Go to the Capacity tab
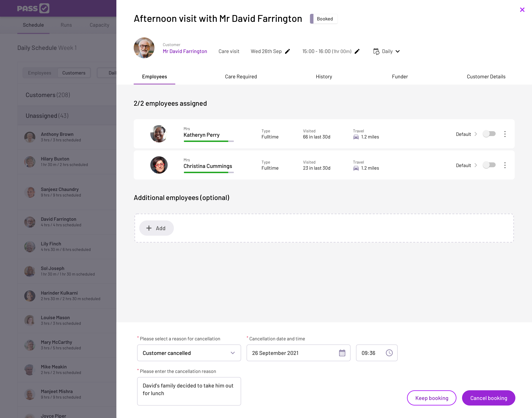Viewport: 532px width, 418px height. 100,25
